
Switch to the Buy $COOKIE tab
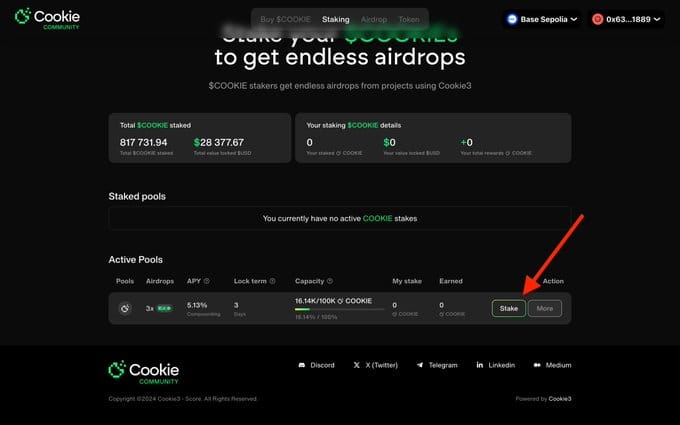click(x=285, y=20)
